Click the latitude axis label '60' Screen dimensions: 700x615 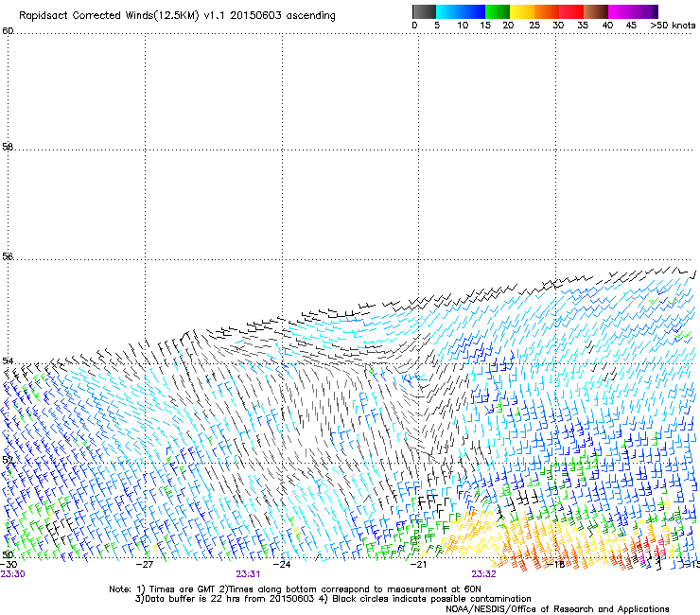[8, 30]
